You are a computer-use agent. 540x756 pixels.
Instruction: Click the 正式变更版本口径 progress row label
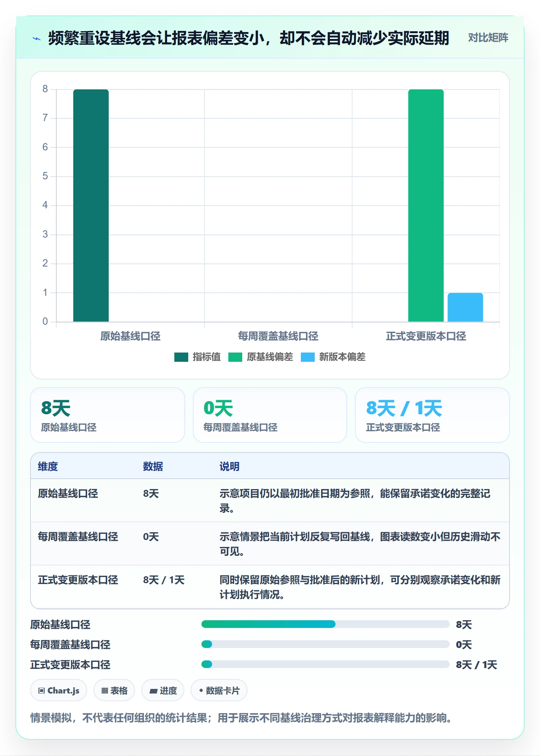point(70,665)
